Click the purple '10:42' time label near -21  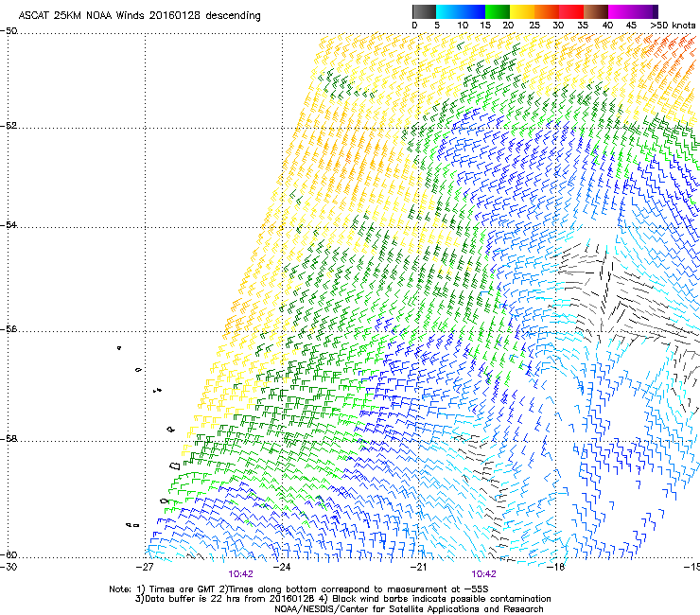483,574
